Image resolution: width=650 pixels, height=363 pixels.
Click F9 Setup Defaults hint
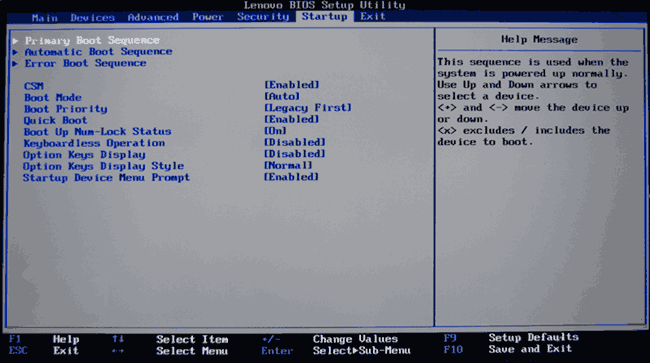pos(511,338)
